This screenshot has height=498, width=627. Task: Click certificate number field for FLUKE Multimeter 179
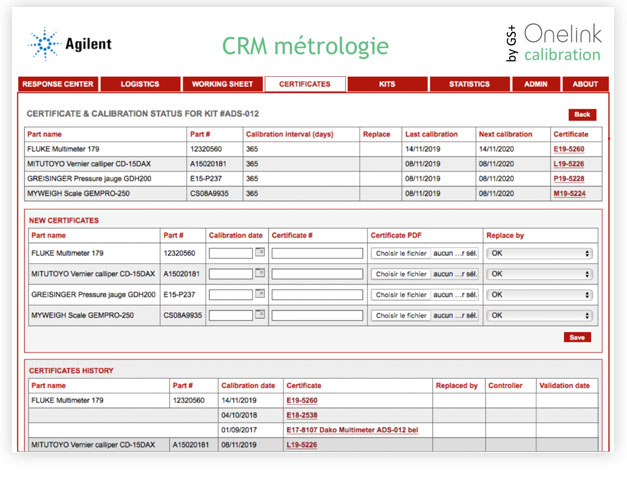click(317, 254)
